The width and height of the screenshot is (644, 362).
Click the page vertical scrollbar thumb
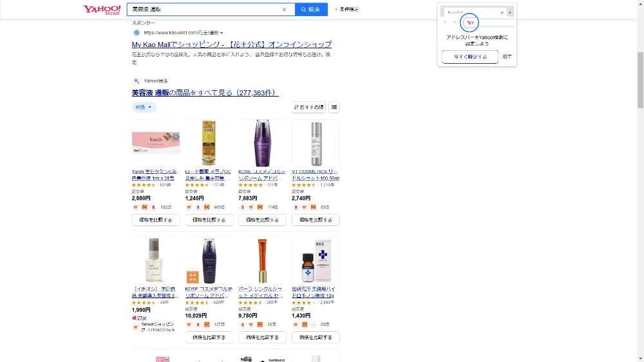coord(640,80)
